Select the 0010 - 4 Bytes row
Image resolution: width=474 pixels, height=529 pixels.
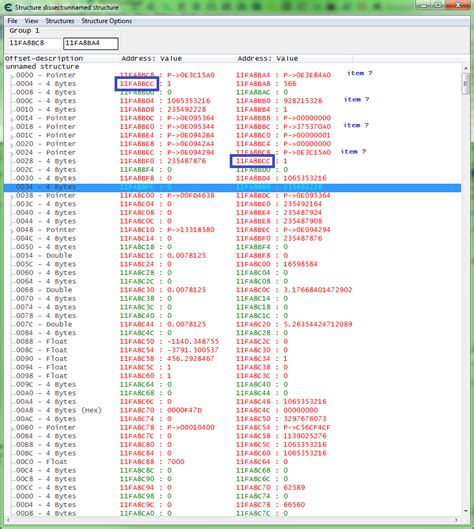click(232, 109)
